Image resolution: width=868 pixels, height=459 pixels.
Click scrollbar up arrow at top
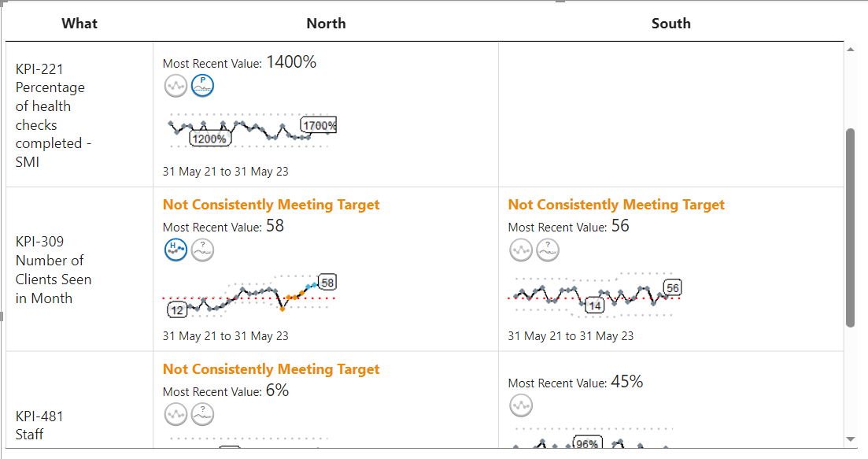click(x=850, y=50)
